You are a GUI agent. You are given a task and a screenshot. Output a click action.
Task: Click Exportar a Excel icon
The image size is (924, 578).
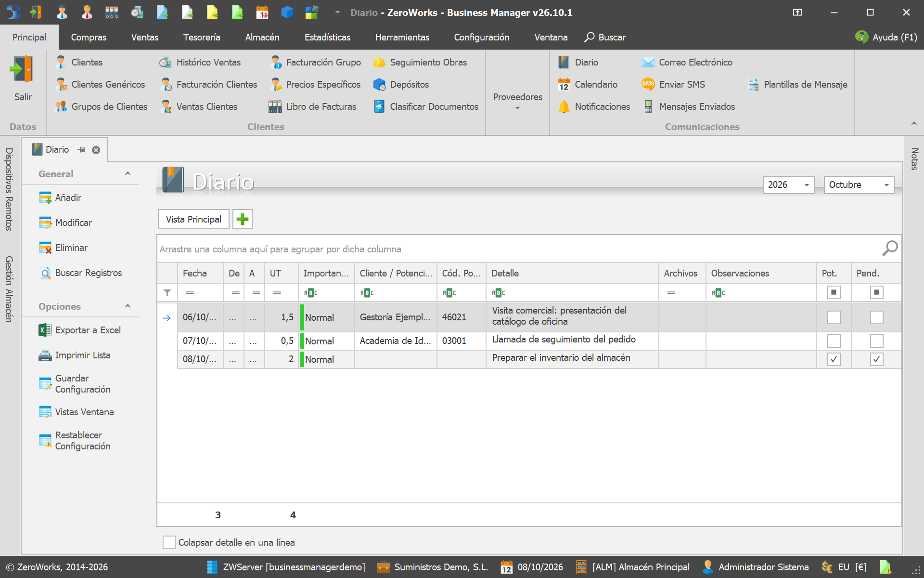(45, 330)
